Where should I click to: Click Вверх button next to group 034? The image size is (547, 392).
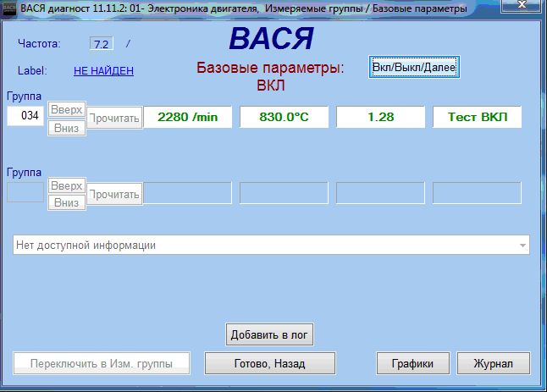coord(67,109)
